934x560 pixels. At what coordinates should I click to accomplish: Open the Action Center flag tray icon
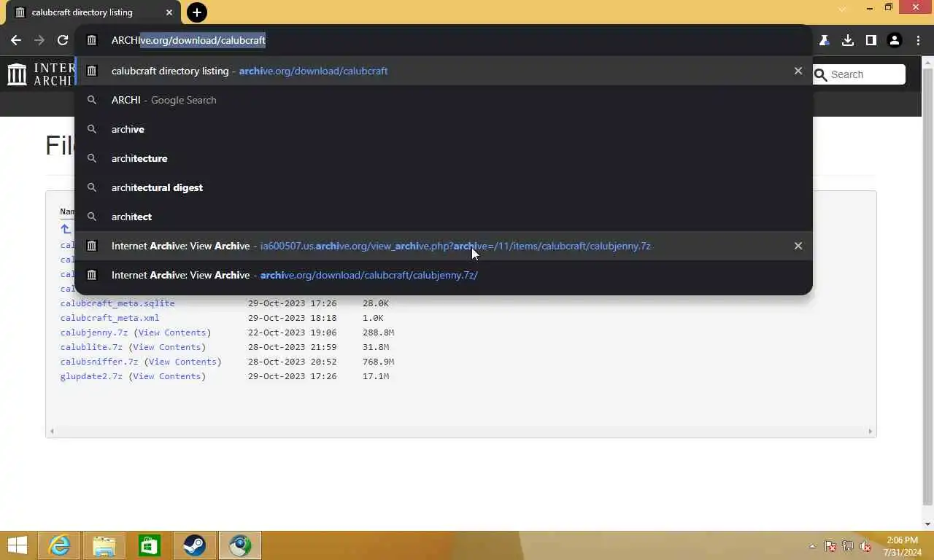point(830,546)
